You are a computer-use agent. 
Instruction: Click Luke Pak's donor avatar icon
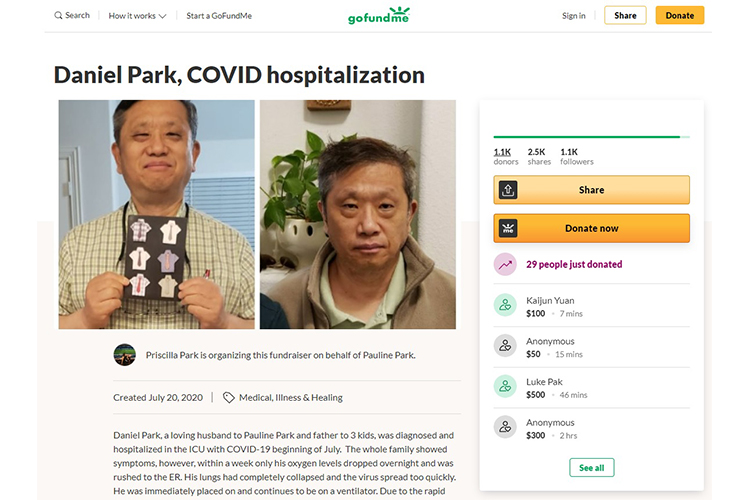click(x=505, y=388)
